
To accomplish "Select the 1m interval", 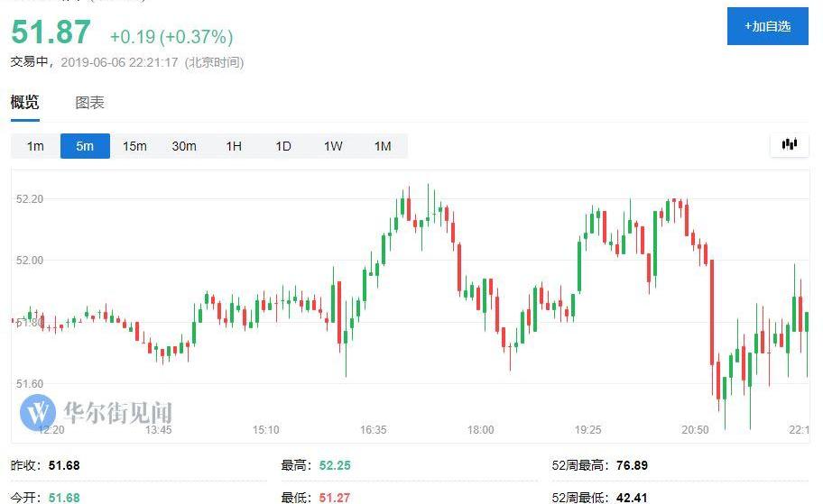I will (x=35, y=146).
